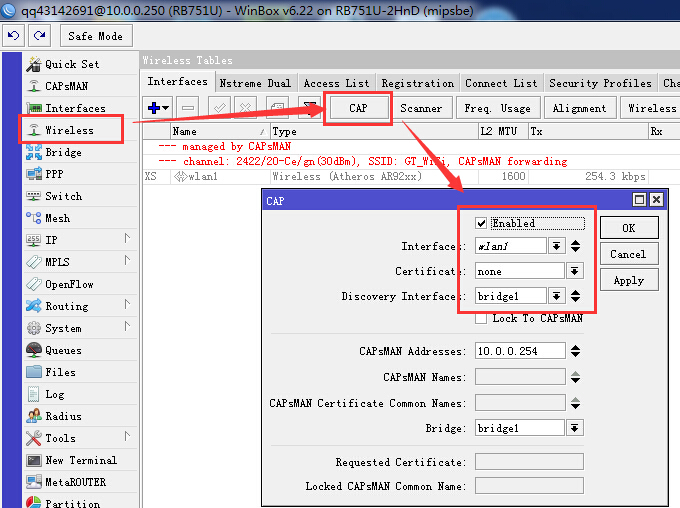The image size is (680, 508).
Task: Switch to the Nstreme Dual tab
Action: (255, 83)
